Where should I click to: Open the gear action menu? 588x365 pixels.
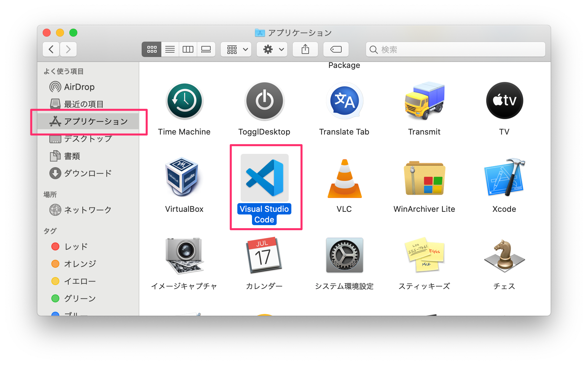[x=272, y=49]
